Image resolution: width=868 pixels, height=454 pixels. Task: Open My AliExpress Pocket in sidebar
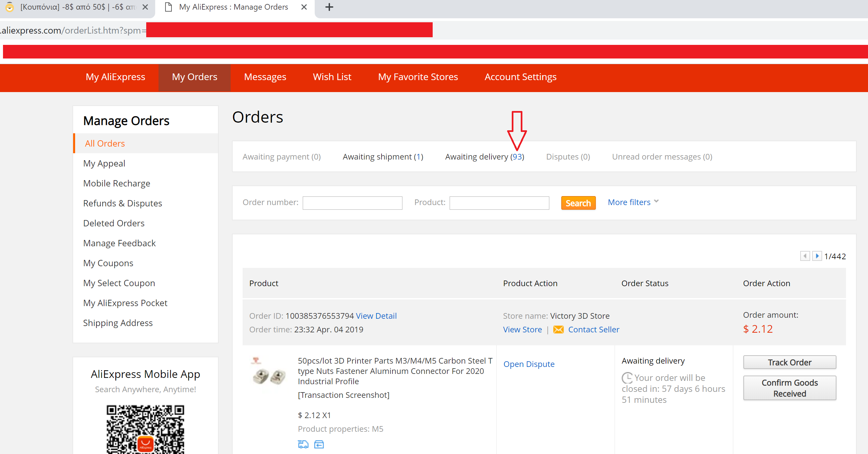pos(125,303)
